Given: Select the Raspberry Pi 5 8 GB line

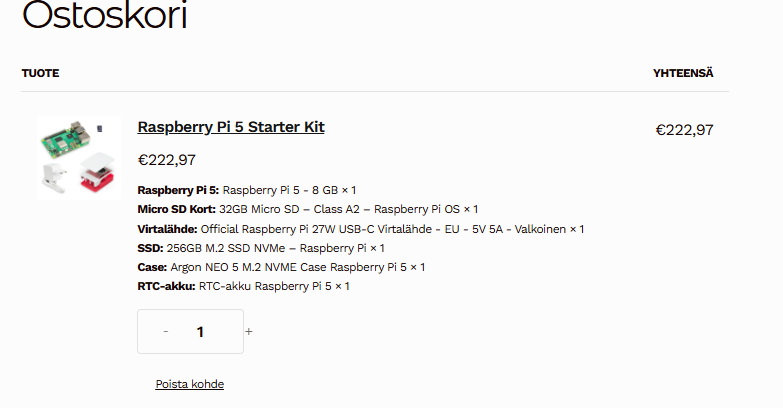Looking at the screenshot, I should (x=247, y=190).
